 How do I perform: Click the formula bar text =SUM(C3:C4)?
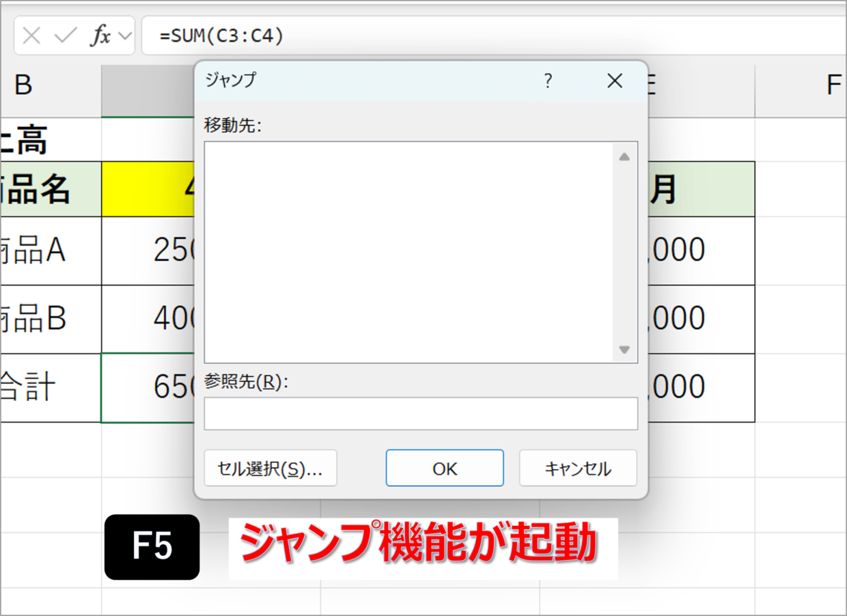click(x=221, y=36)
